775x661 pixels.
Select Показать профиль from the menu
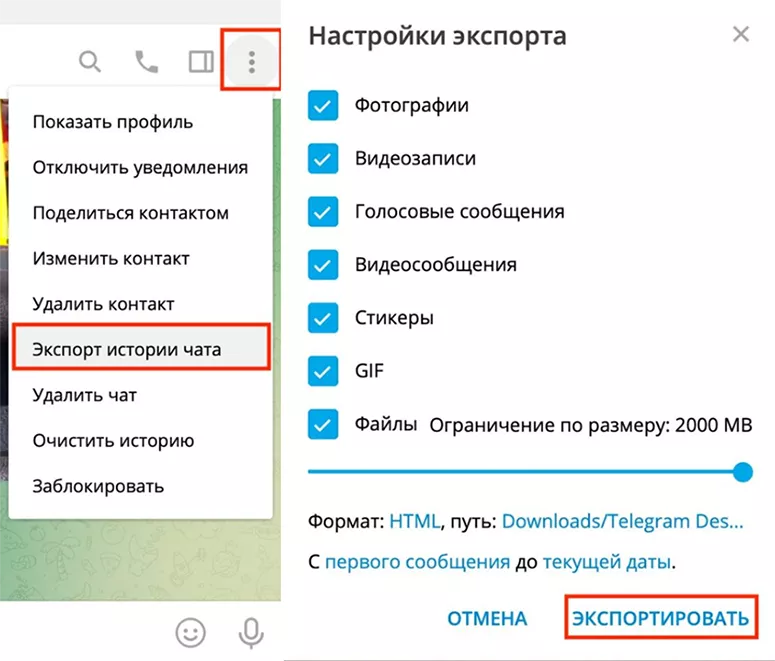coord(141,122)
